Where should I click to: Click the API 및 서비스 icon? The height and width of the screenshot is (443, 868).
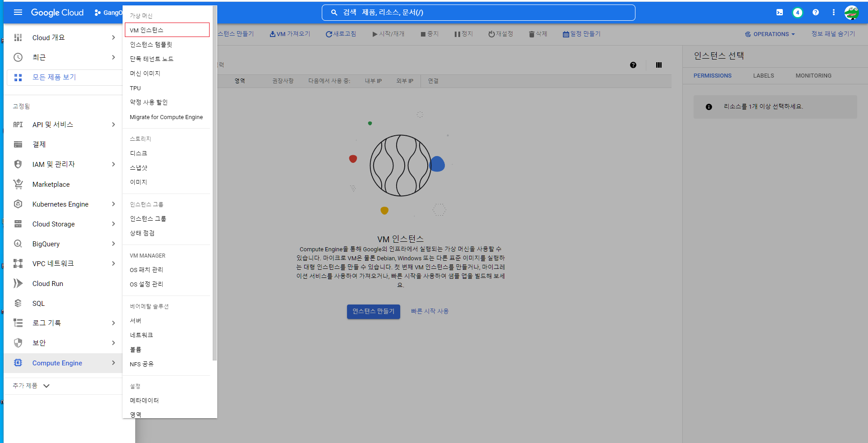click(x=18, y=125)
